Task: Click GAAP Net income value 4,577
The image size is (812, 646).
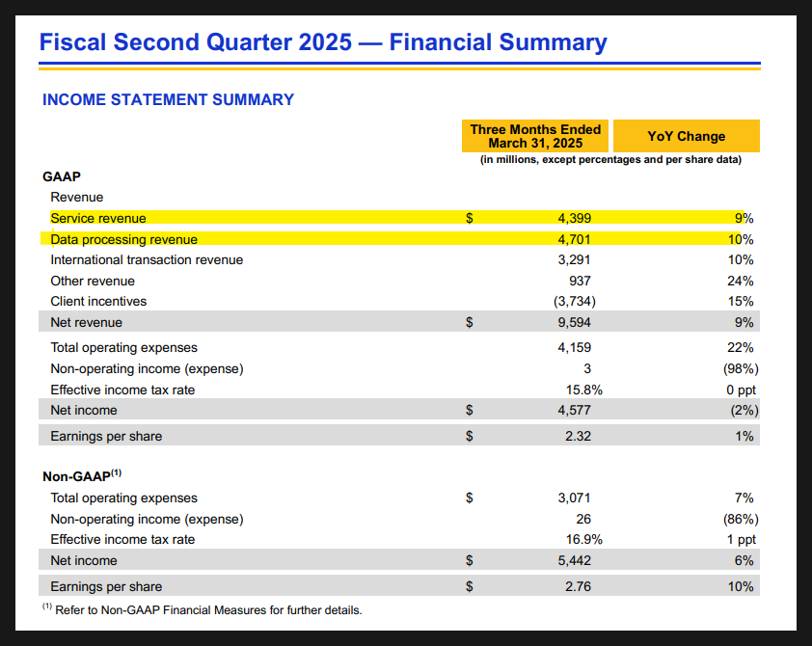Action: click(x=575, y=411)
